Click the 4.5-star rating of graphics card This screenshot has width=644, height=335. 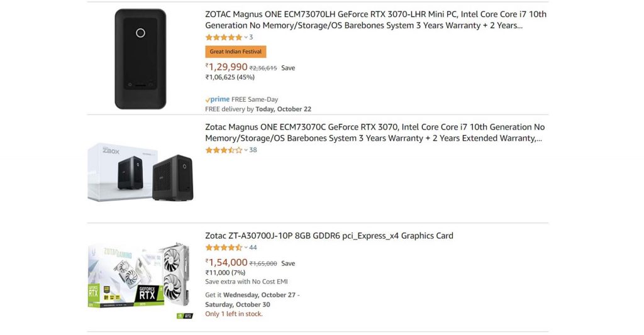tap(223, 248)
